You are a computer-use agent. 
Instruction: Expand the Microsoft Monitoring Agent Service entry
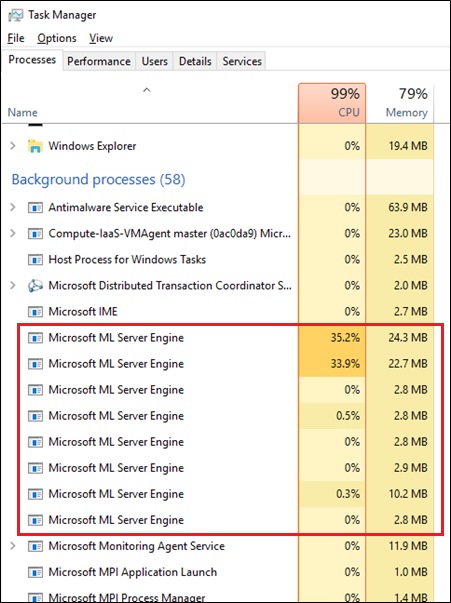(x=13, y=546)
